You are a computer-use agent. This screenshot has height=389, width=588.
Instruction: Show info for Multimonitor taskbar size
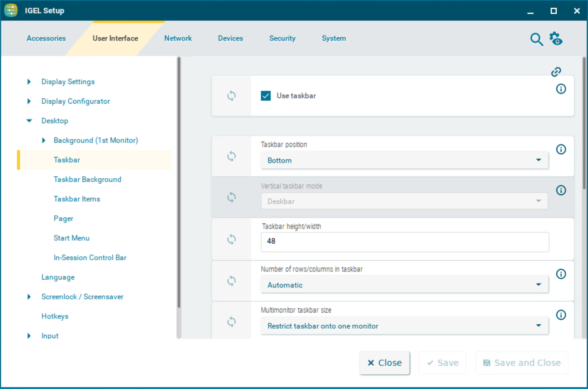tap(561, 315)
